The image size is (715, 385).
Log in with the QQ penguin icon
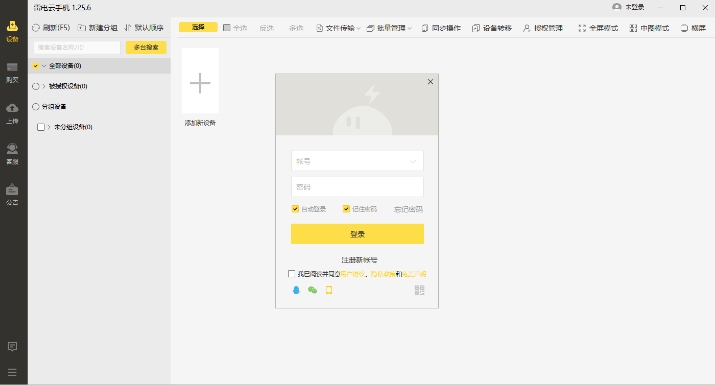pyautogui.click(x=296, y=290)
